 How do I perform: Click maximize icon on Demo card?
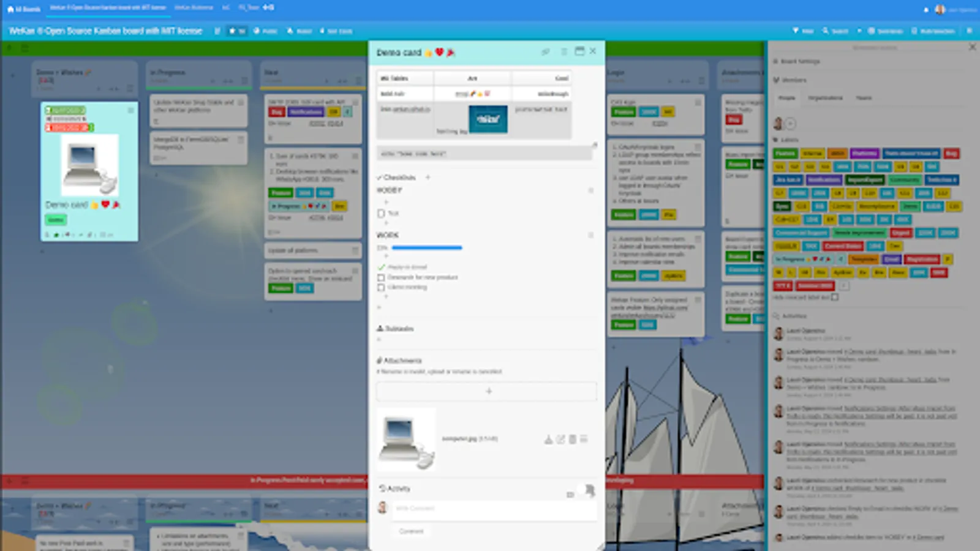click(x=579, y=51)
